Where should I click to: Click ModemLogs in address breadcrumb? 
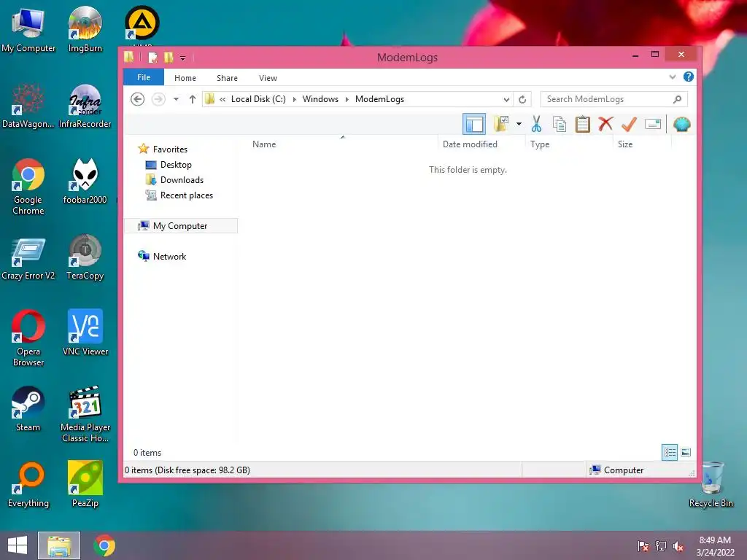pos(379,99)
